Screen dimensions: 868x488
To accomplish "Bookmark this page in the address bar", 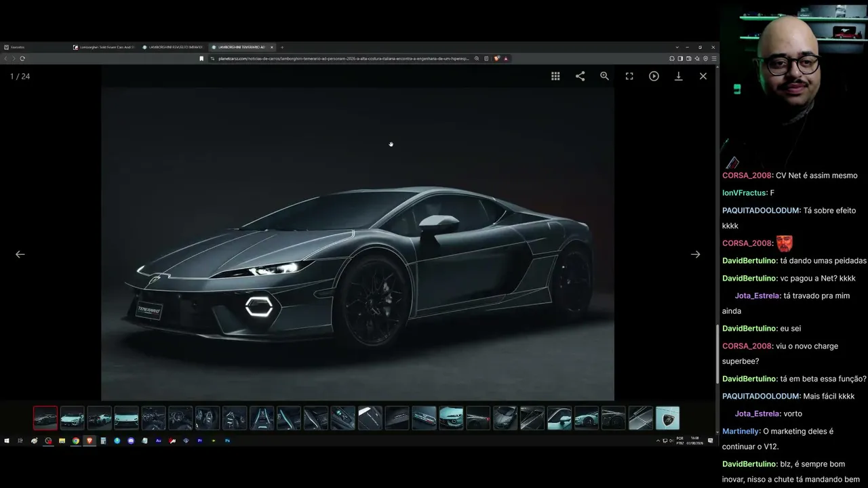I will tap(201, 58).
